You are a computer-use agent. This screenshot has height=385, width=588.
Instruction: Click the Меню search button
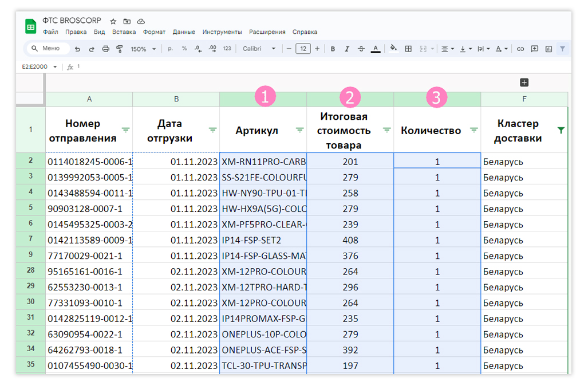click(x=48, y=48)
